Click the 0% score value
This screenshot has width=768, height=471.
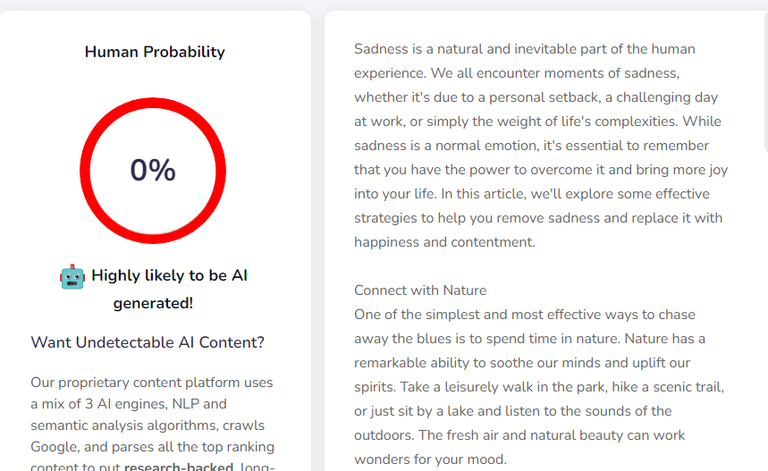(x=153, y=170)
